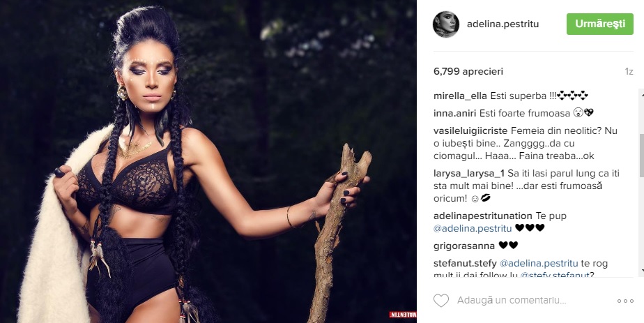Click @adelina.pestritu mention in stefanut.stefy comment
The height and width of the screenshot is (323, 644).
point(539,264)
